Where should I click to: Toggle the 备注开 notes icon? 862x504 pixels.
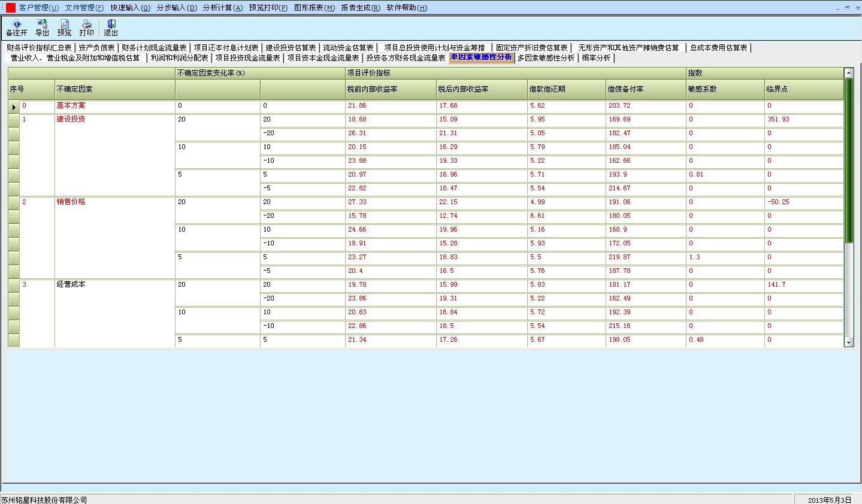16,28
